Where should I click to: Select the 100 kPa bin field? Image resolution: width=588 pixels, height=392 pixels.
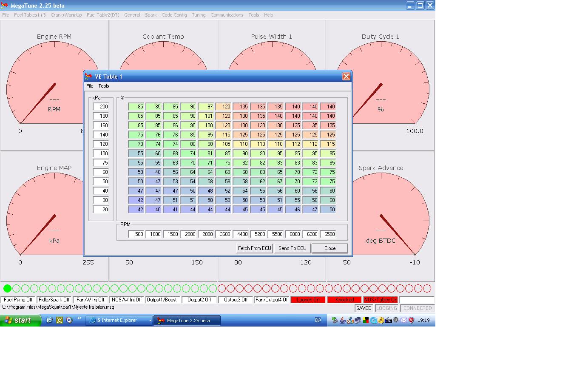101,153
